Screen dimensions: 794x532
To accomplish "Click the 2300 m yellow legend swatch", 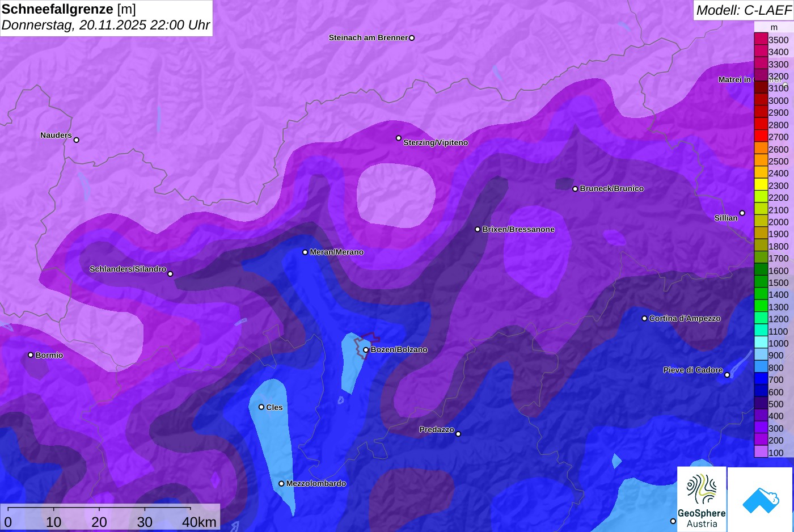I will [761, 185].
